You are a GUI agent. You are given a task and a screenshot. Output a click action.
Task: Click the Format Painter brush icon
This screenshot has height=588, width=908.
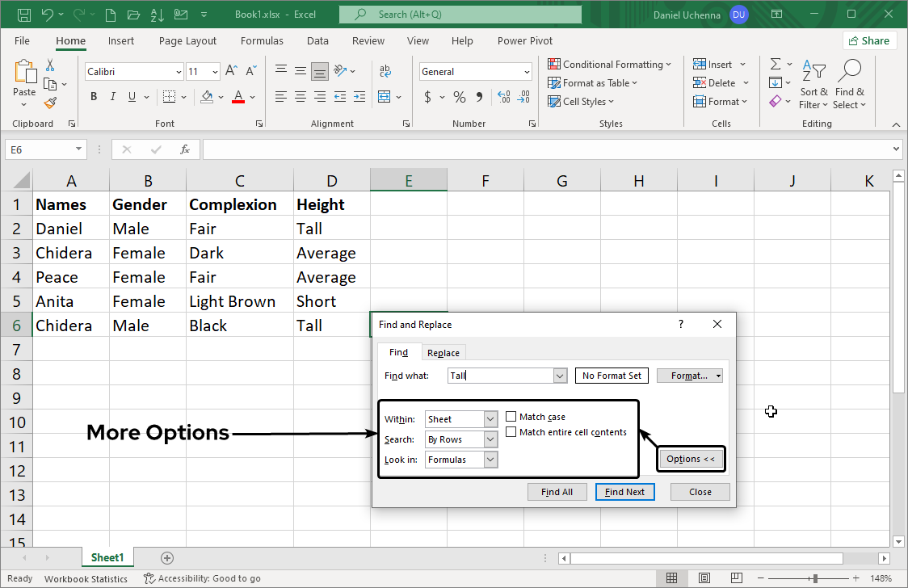tap(50, 103)
